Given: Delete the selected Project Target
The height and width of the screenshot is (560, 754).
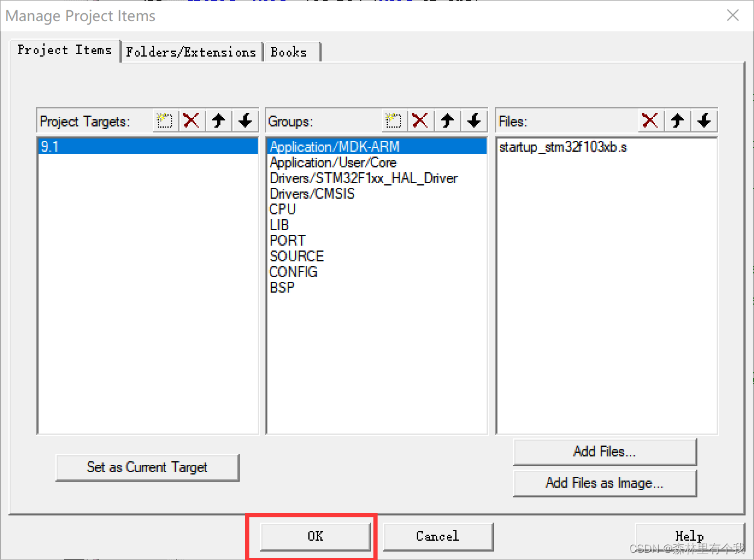Looking at the screenshot, I should [x=192, y=120].
